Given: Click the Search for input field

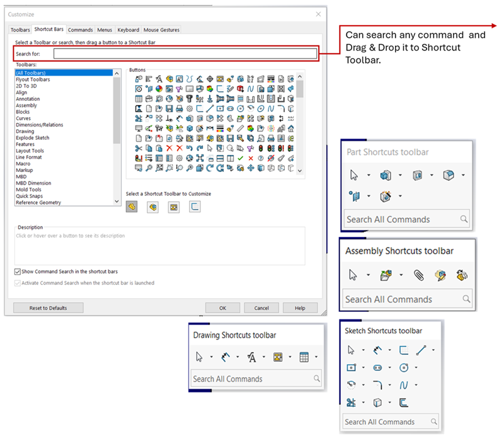Looking at the screenshot, I should tap(185, 54).
